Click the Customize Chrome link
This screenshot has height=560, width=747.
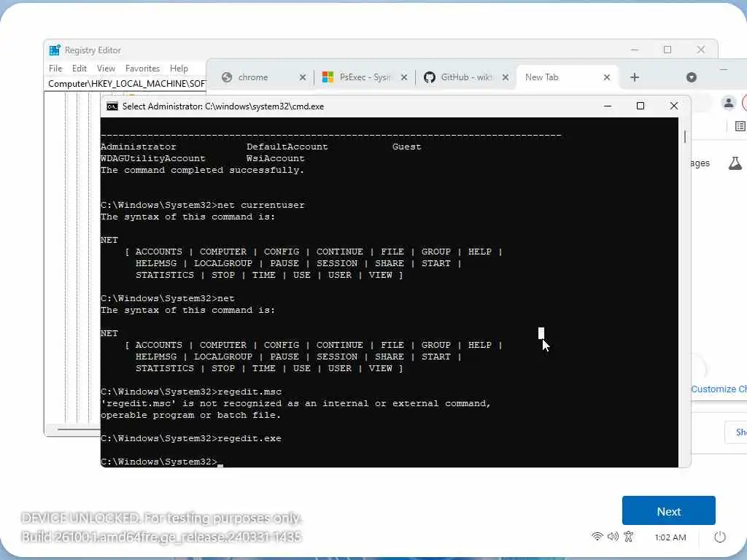[x=719, y=389]
